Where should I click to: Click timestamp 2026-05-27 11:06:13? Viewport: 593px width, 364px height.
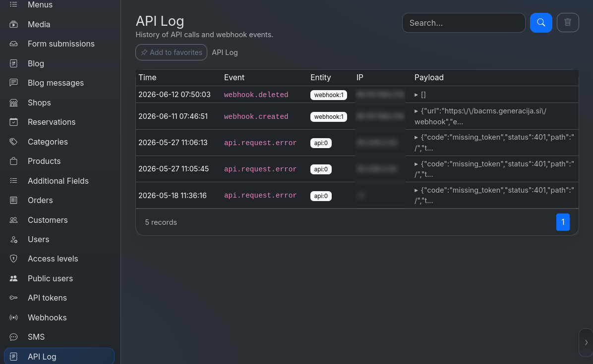coord(173,142)
